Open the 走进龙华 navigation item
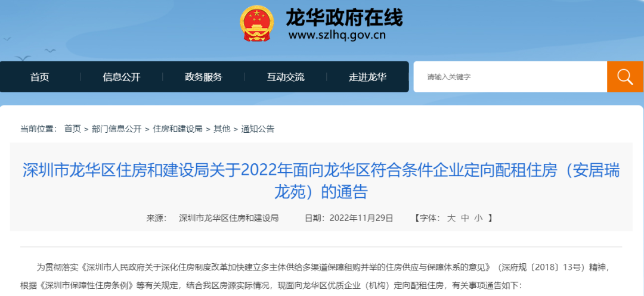Screen dimensions: 644x296 tap(368, 77)
